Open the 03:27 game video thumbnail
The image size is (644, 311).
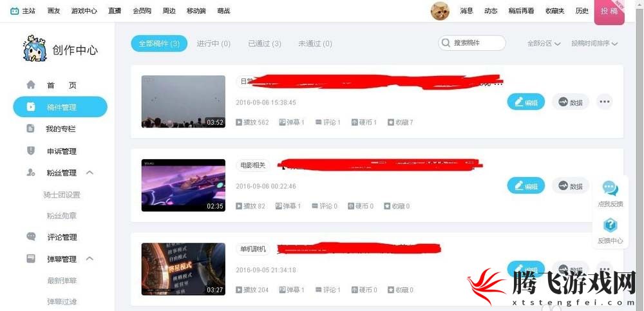[x=183, y=269]
